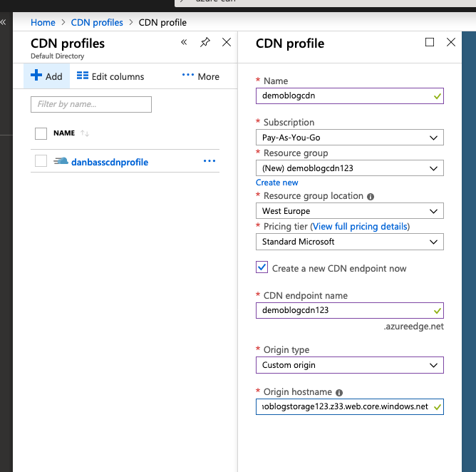Image resolution: width=476 pixels, height=472 pixels.
Task: Click the Create new link
Action: click(277, 183)
